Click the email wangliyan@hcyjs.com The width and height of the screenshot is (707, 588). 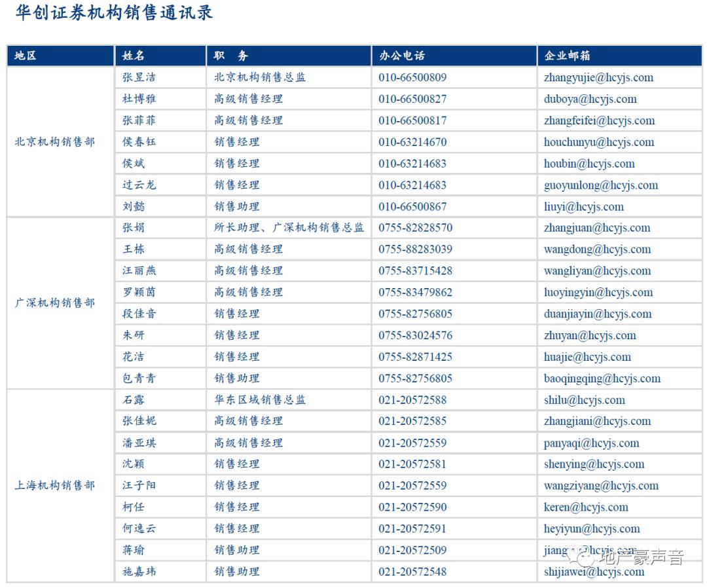[597, 271]
